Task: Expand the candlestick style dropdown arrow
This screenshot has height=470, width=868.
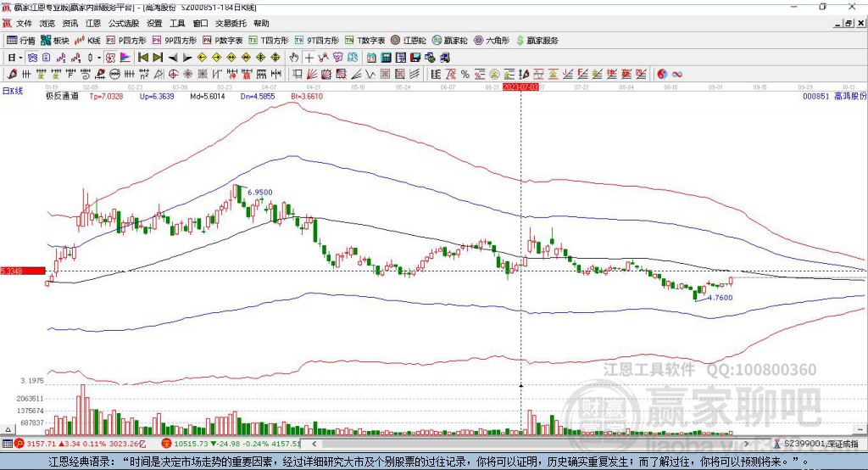Action: (x=99, y=58)
